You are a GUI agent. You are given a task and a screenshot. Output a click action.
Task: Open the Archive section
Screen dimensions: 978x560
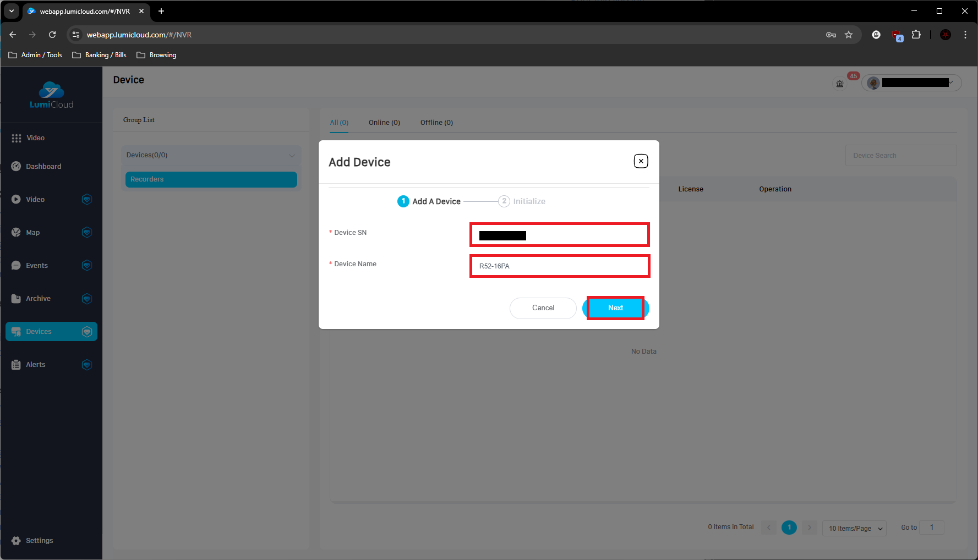38,299
